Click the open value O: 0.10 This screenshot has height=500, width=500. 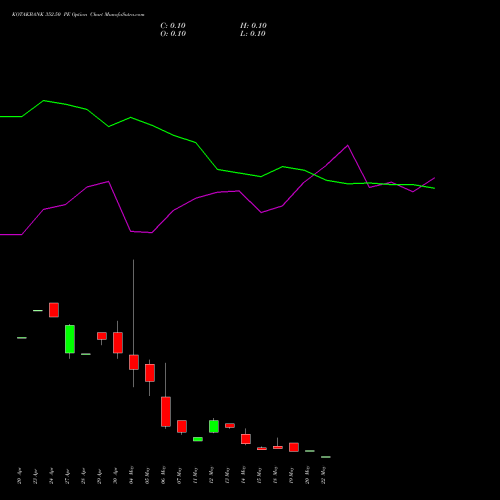173,34
